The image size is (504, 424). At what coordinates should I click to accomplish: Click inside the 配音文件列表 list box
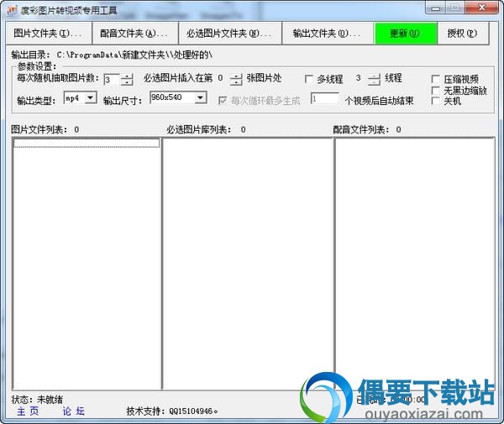[x=415, y=264]
